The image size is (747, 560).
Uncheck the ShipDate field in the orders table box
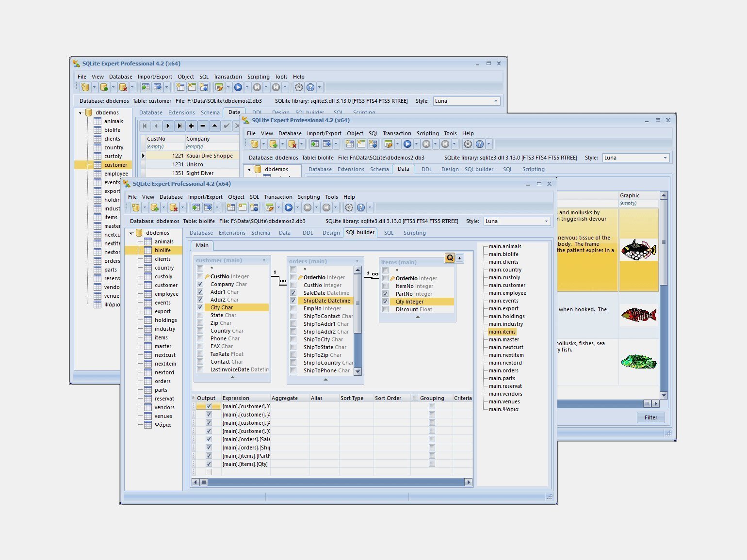(293, 301)
